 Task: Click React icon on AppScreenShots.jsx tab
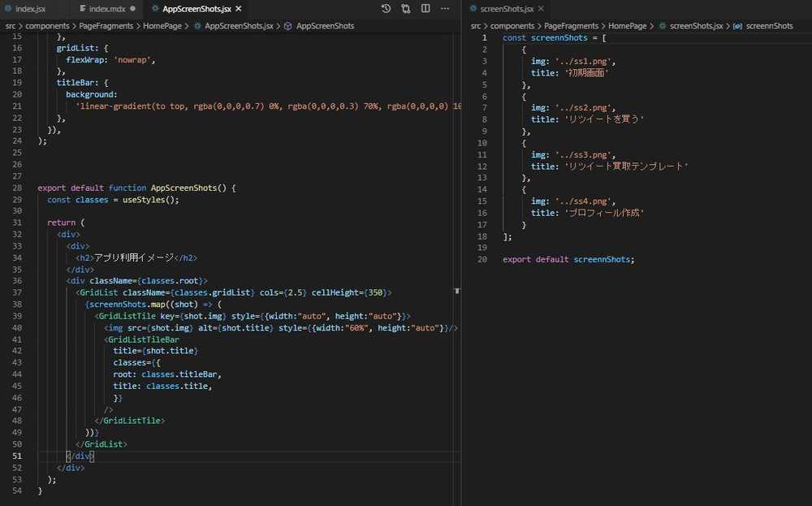[155, 9]
